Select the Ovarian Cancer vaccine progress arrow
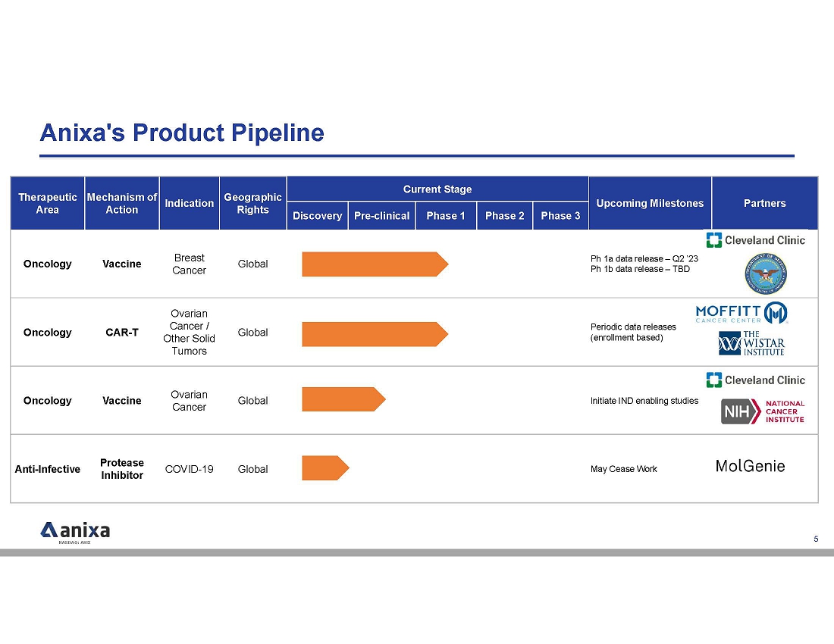Screen dimensions: 834x644 point(343,399)
